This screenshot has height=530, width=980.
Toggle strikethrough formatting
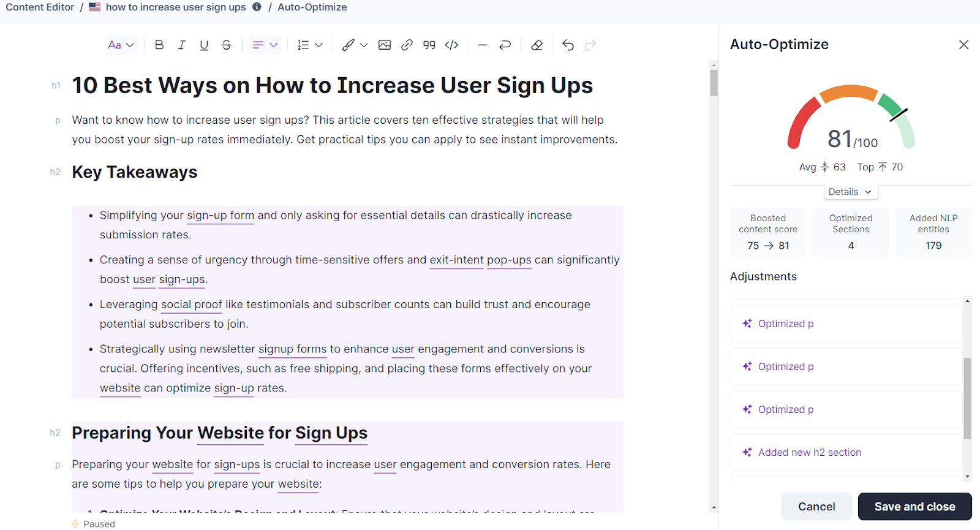227,45
